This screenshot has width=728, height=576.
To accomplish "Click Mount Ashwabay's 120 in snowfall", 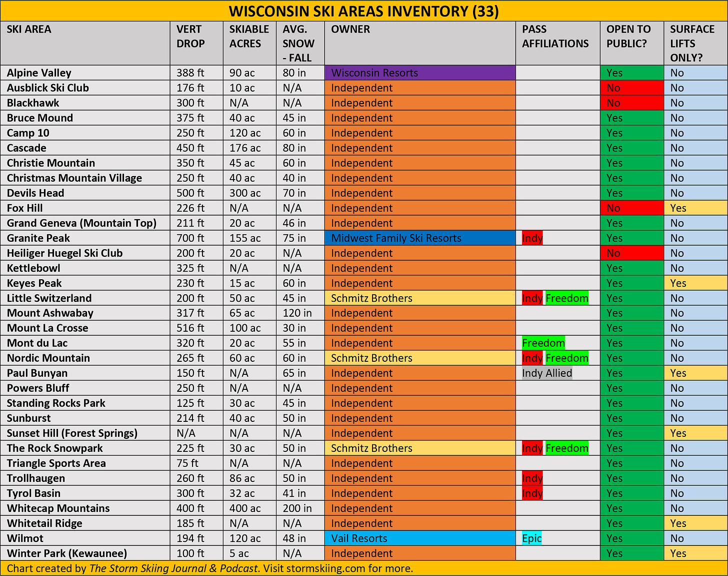I will (x=297, y=313).
